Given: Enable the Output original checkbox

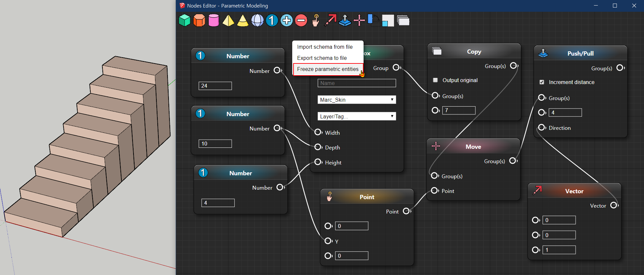Looking at the screenshot, I should (435, 80).
